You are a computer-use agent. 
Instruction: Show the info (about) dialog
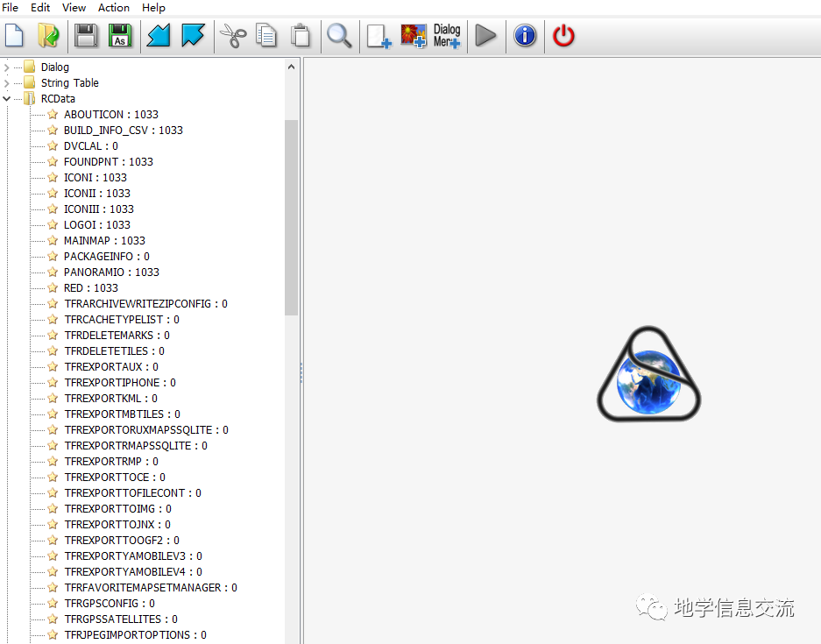coord(525,36)
